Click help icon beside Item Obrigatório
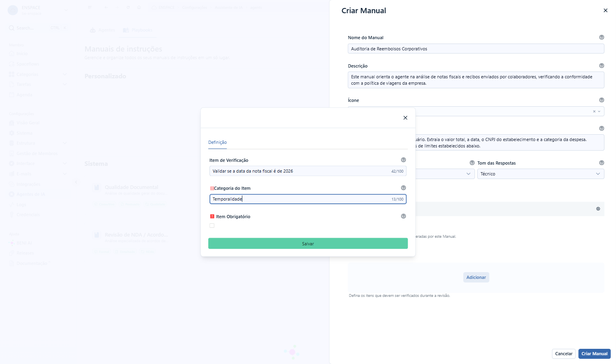616x364 pixels. (x=403, y=216)
